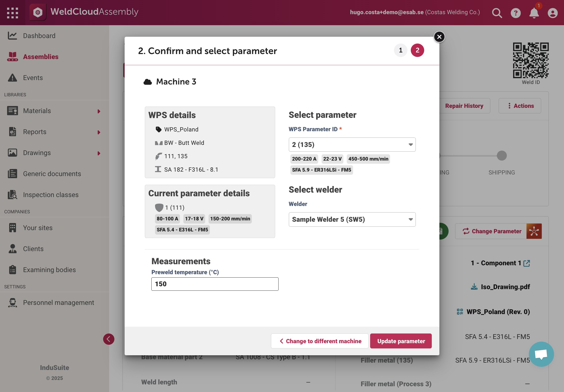Click Change to different machine
Screen dimensions: 564x392
coord(320,341)
